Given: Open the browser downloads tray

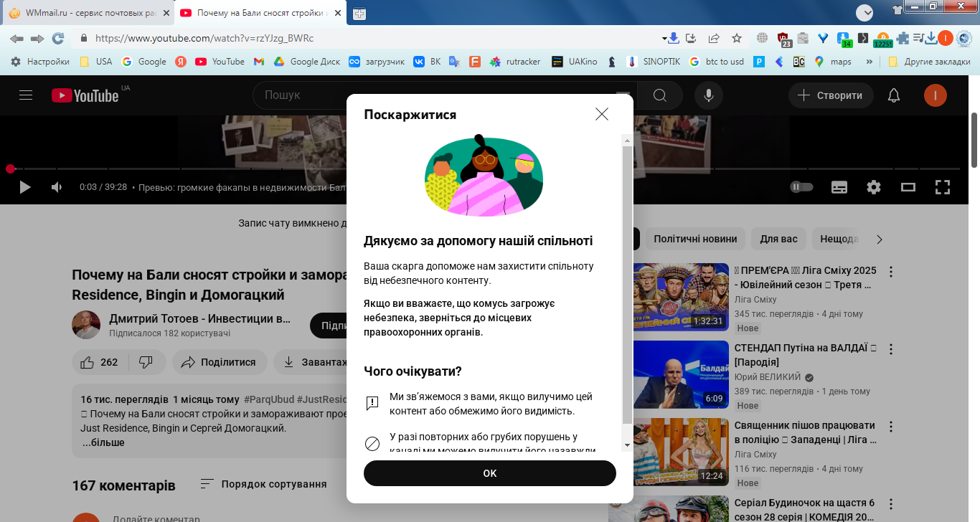Looking at the screenshot, I should (931, 38).
